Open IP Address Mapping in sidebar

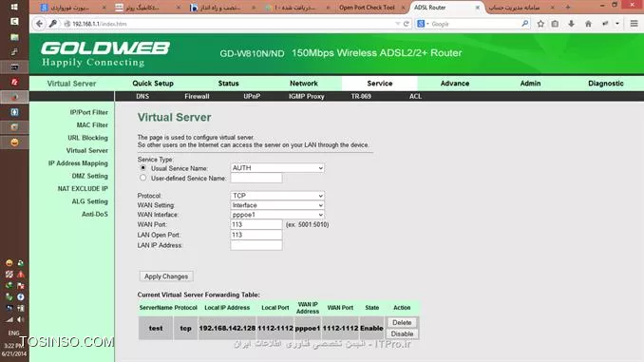pyautogui.click(x=78, y=163)
